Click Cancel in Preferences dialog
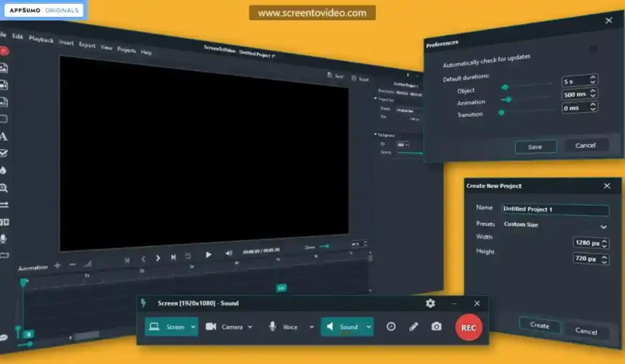 click(586, 145)
